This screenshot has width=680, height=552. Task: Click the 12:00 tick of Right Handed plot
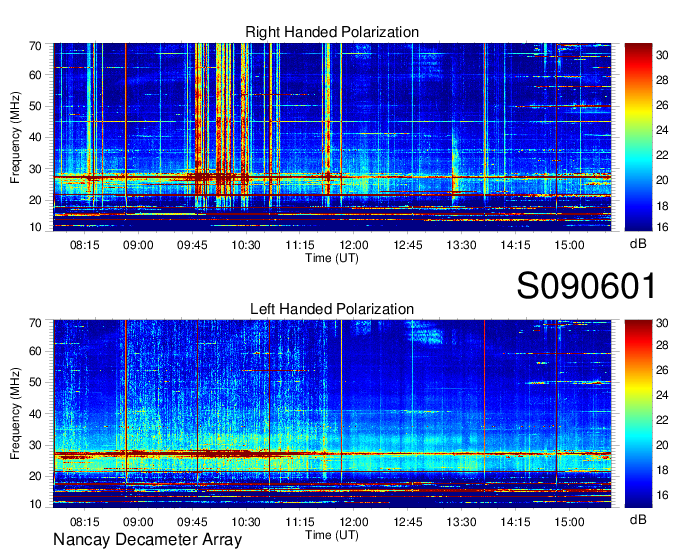[354, 245]
